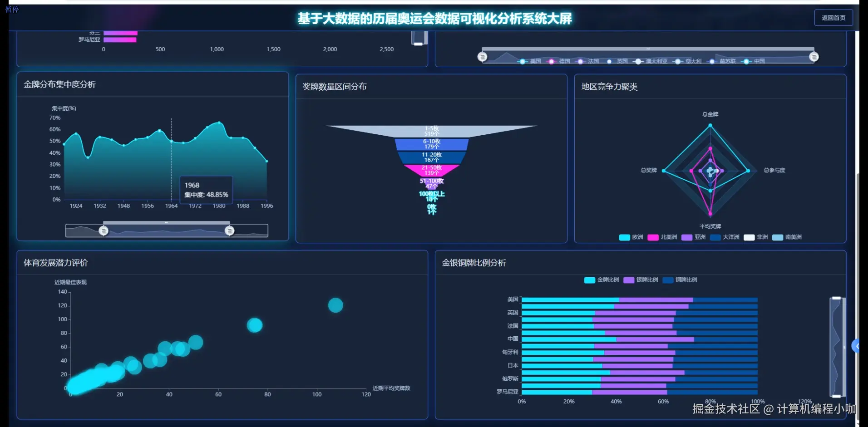The width and height of the screenshot is (868, 427).
Task: Select the 21-50枚 magenta funnel segment
Action: tap(432, 170)
